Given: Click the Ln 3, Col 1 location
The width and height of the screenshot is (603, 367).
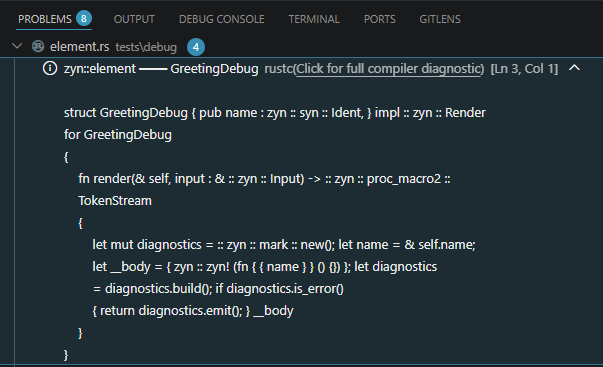Looking at the screenshot, I should 524,68.
